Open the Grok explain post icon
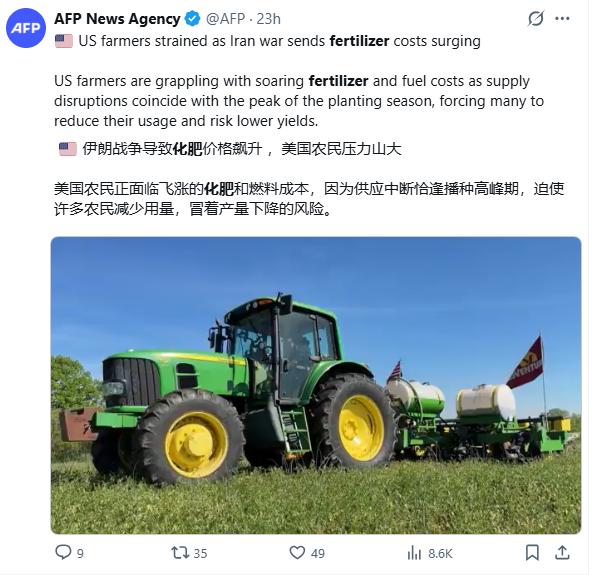 [536, 19]
